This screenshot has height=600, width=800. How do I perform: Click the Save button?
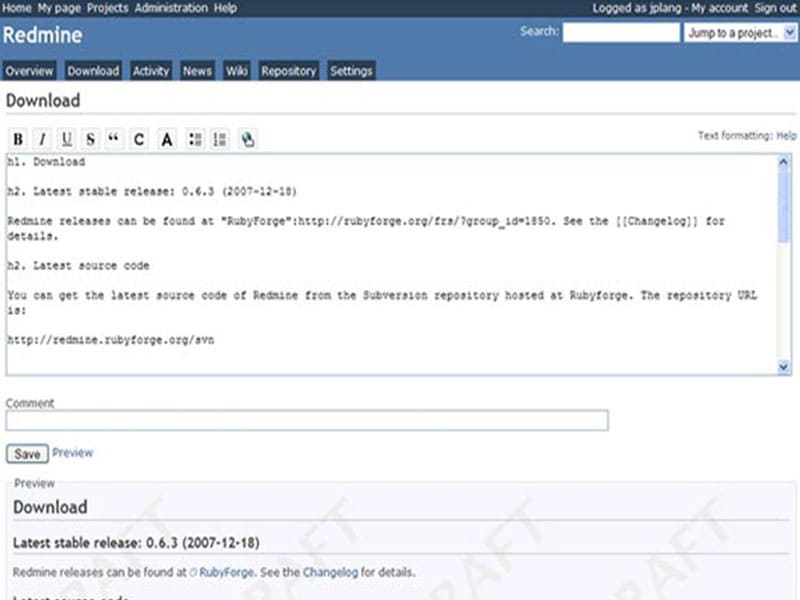click(x=26, y=453)
